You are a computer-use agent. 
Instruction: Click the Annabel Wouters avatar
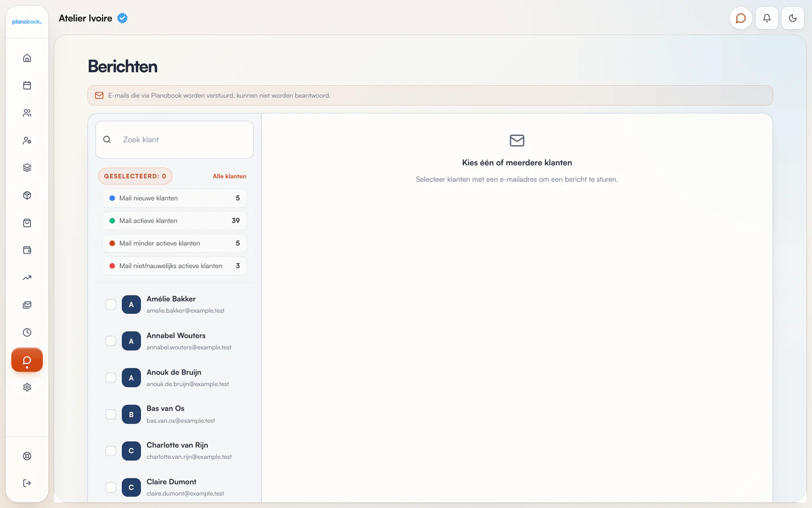click(x=131, y=341)
